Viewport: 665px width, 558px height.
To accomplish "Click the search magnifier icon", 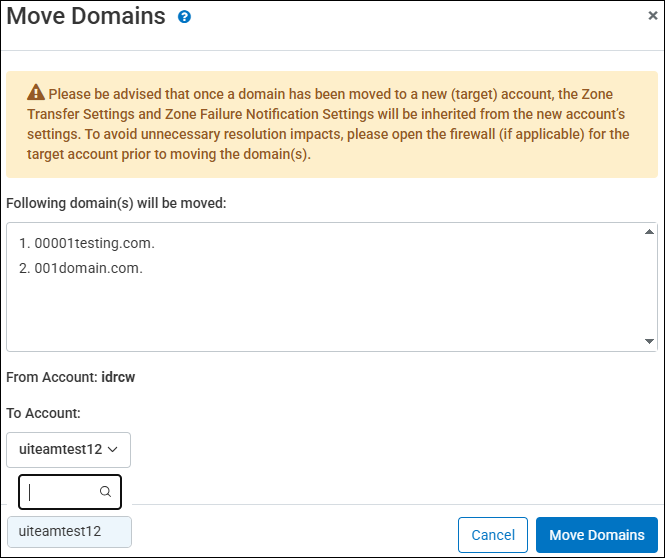I will point(105,492).
